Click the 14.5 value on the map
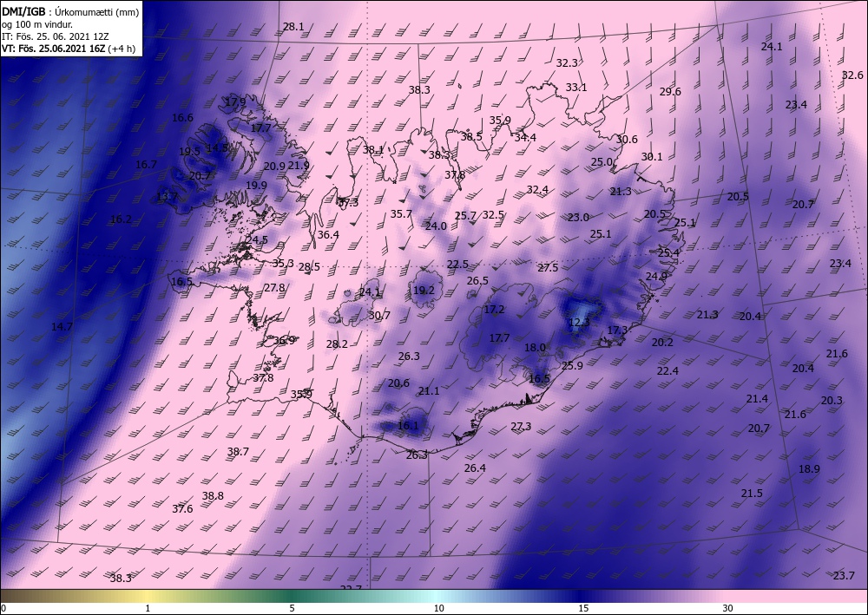The width and height of the screenshot is (868, 615). (x=217, y=147)
